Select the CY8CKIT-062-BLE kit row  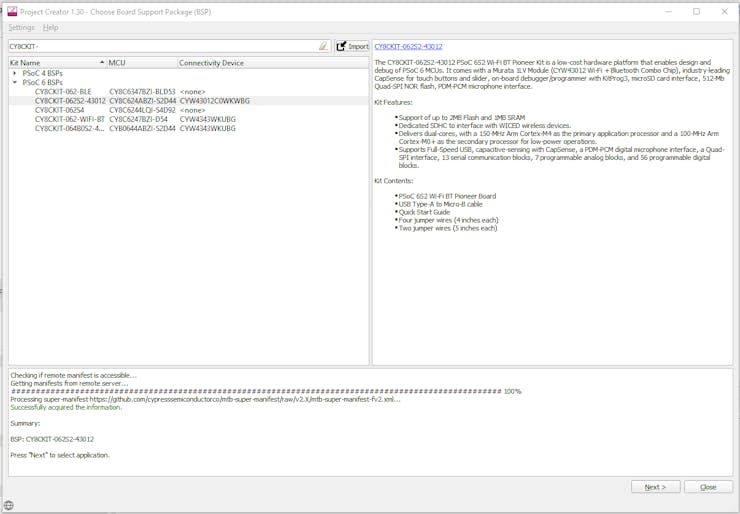(189, 92)
